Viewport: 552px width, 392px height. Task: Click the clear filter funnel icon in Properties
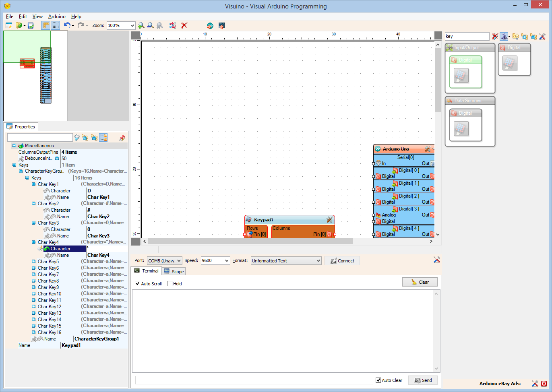tap(76, 137)
